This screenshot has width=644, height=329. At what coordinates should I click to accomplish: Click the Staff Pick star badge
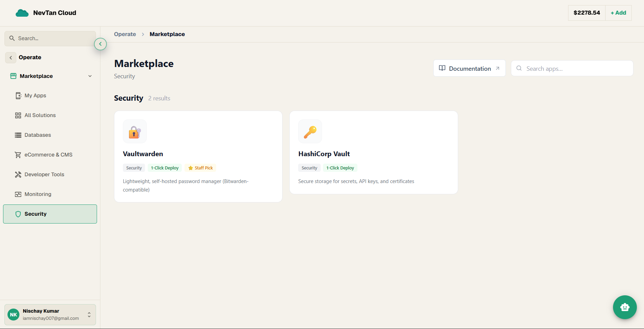(200, 168)
